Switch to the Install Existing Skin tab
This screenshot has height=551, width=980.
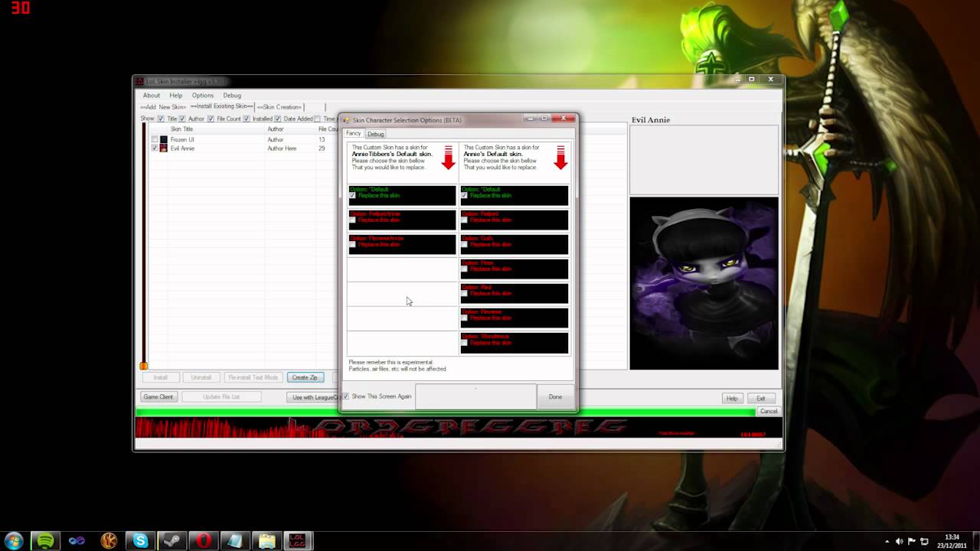pos(222,106)
